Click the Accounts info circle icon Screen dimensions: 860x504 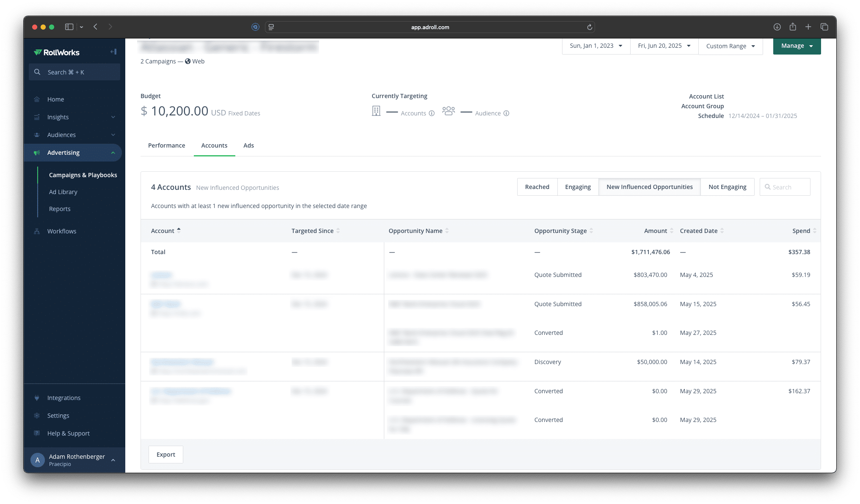coord(432,113)
